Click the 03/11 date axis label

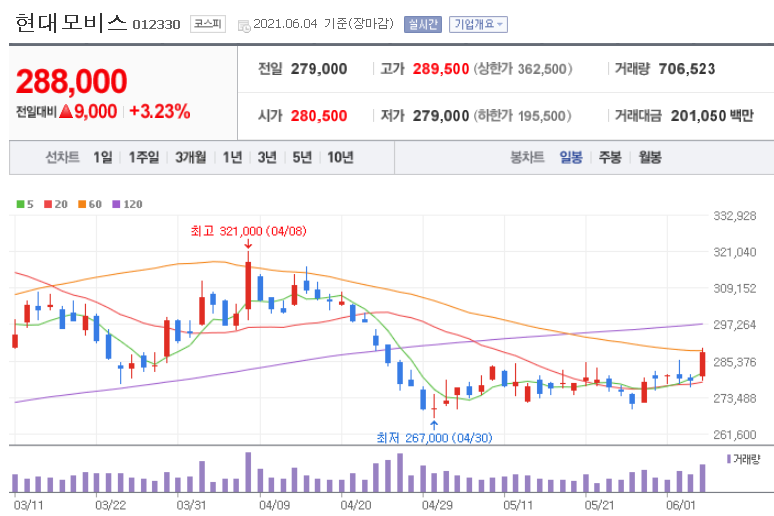[x=28, y=505]
